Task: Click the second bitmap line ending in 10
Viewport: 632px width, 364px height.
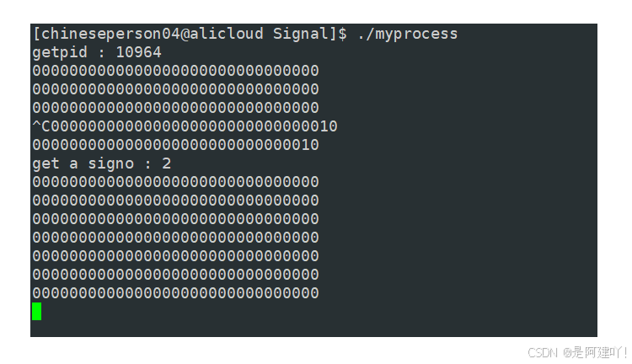Action: (176, 145)
